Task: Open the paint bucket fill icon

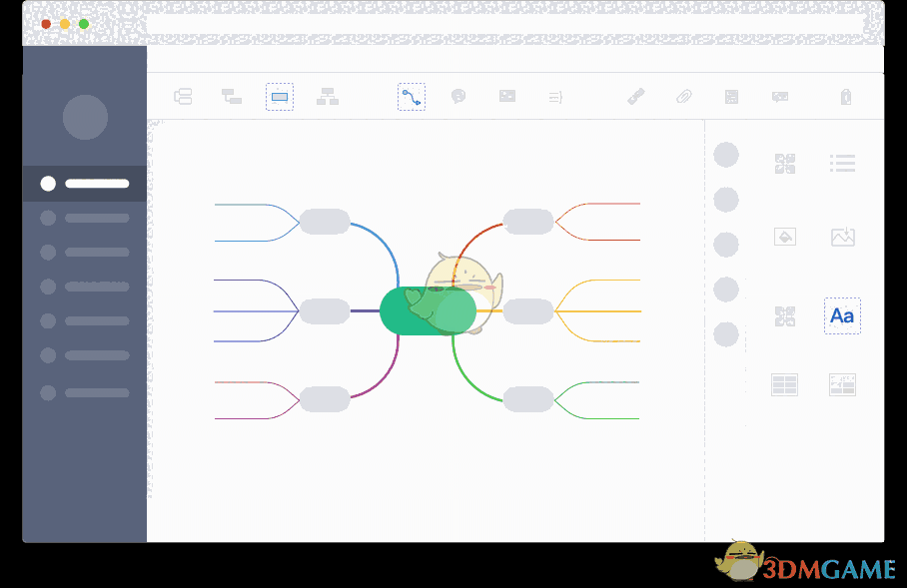Action: pos(785,237)
